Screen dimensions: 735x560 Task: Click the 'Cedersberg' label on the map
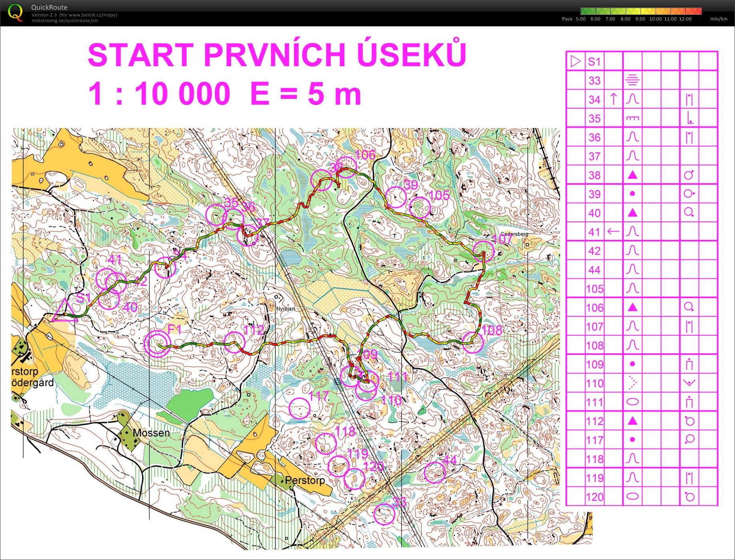tap(514, 234)
